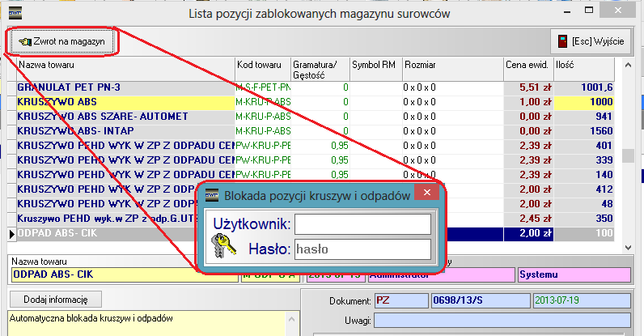644x336 pixels.
Task: Select the KRUSZYWO ABS SZARE- AUTOMET row
Action: 121,116
